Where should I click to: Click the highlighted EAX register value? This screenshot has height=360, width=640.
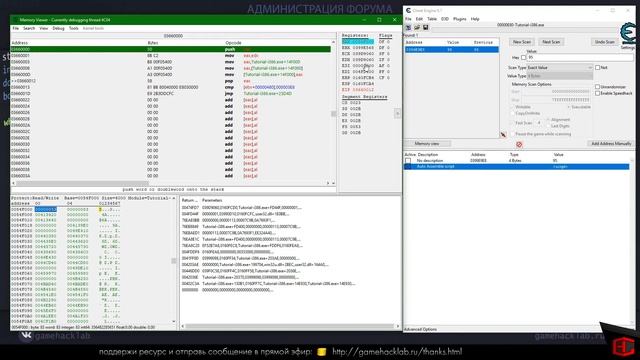pyautogui.click(x=358, y=42)
